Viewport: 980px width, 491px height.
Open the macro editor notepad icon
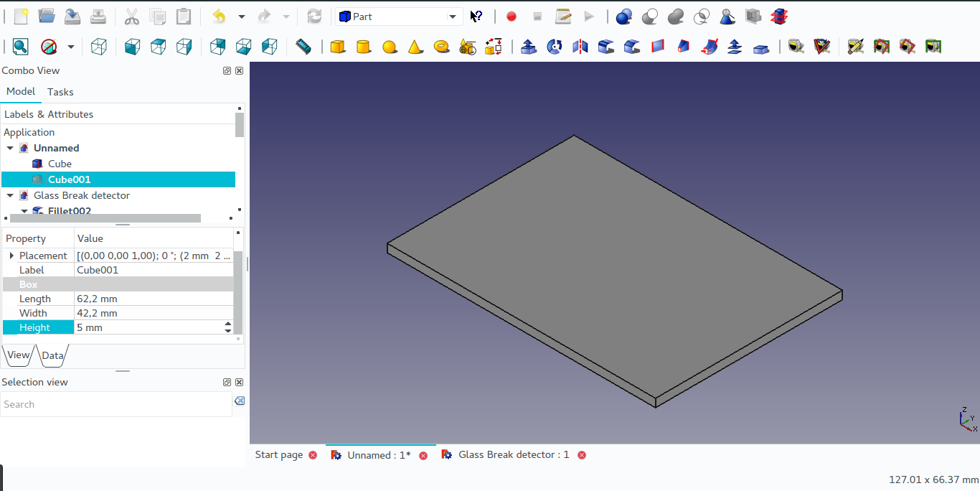(563, 17)
